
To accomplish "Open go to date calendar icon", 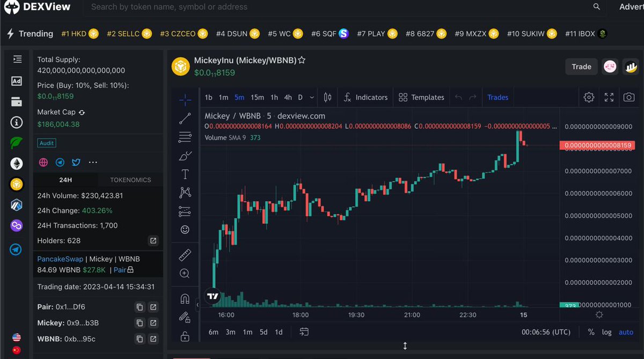I will [304, 332].
